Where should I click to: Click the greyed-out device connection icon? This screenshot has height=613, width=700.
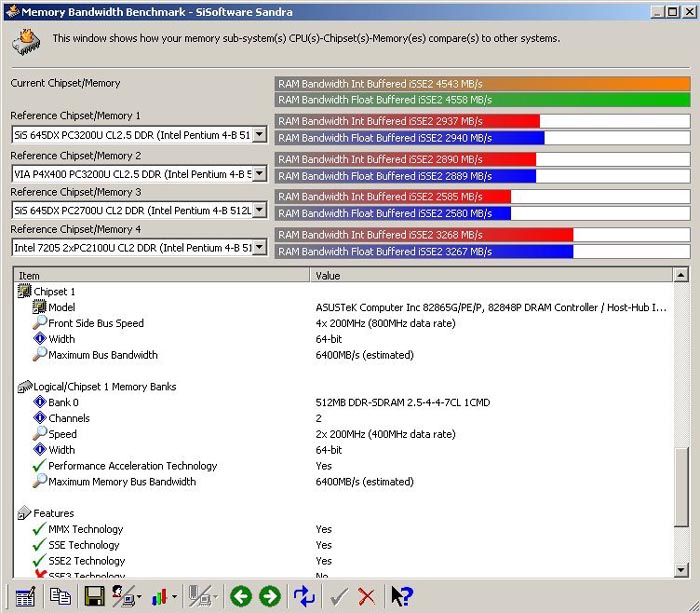pyautogui.click(x=203, y=596)
